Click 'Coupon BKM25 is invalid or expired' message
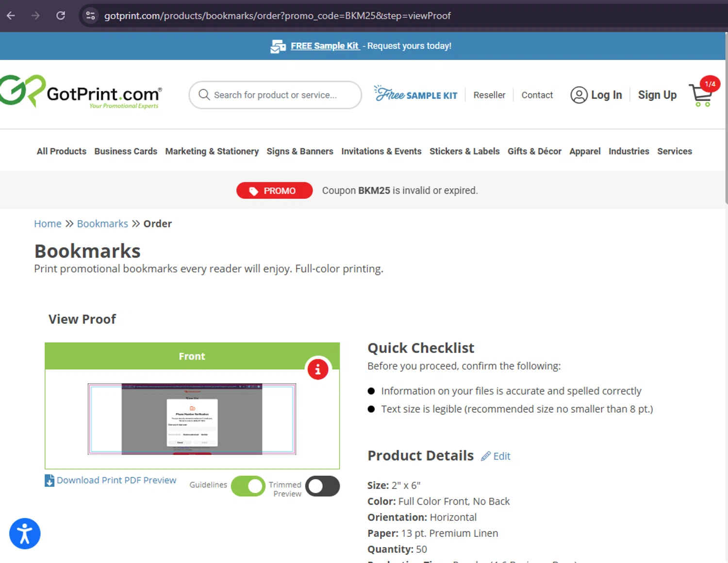The width and height of the screenshot is (728, 563). coord(400,191)
